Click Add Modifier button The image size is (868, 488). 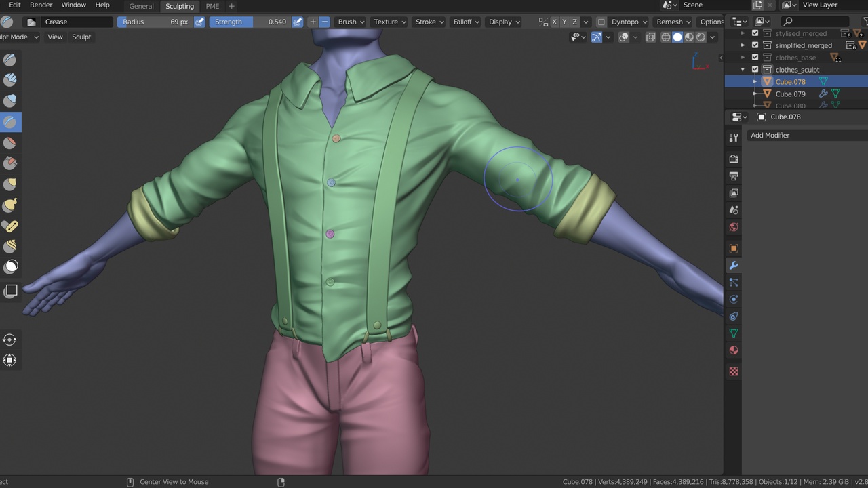(x=770, y=135)
